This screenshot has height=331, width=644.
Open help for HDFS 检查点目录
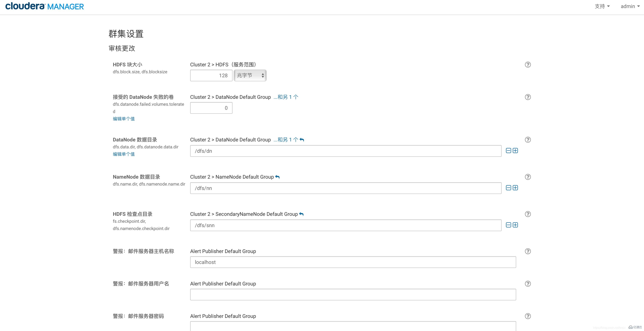pyautogui.click(x=528, y=214)
